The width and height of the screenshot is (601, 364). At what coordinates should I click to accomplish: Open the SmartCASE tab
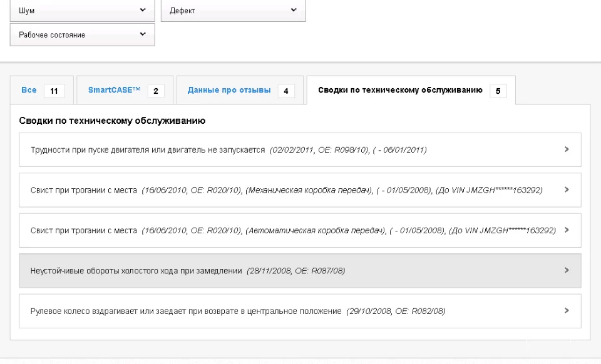pyautogui.click(x=115, y=90)
